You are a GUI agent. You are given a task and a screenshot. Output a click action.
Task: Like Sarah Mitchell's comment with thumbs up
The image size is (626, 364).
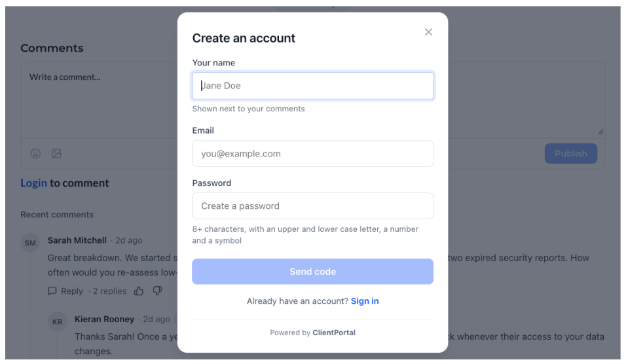(139, 291)
